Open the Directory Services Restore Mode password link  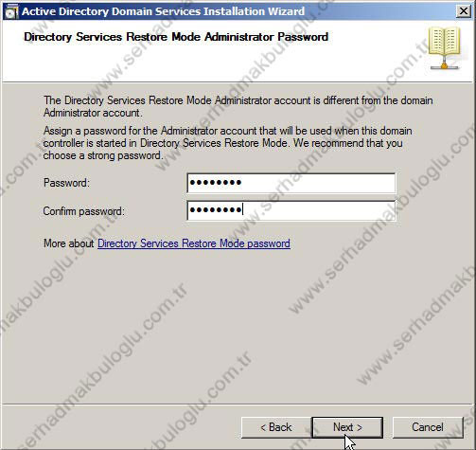[194, 243]
